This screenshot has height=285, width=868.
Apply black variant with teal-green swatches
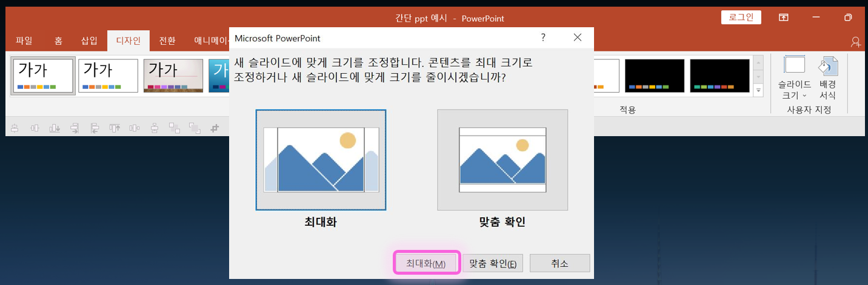[x=720, y=76]
